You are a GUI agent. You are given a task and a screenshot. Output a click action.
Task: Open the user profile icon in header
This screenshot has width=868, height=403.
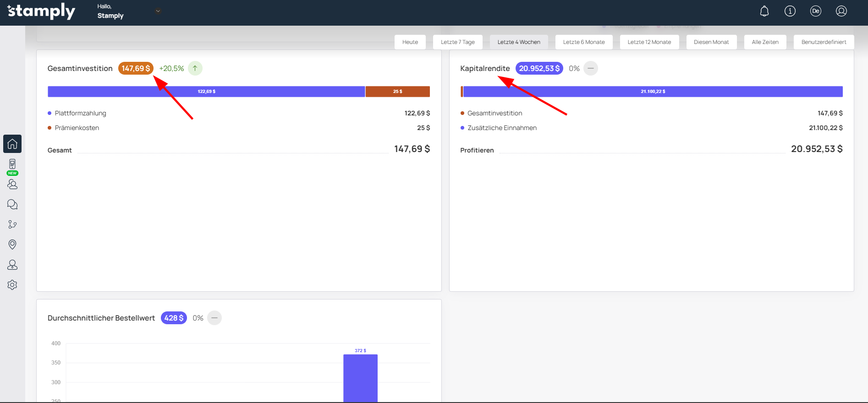pyautogui.click(x=841, y=11)
